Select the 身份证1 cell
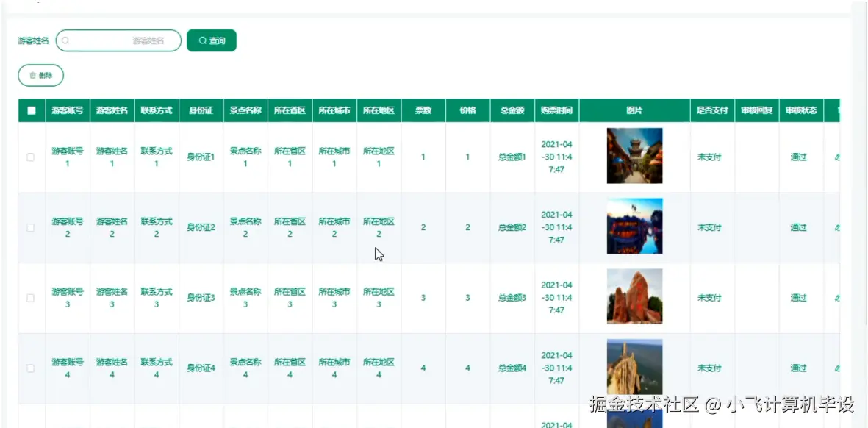 (201, 157)
